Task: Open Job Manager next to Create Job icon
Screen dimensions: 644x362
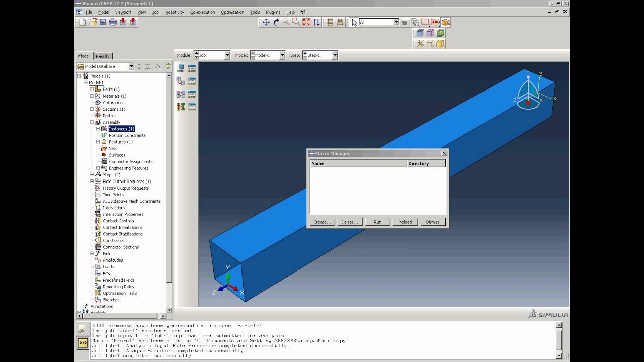Action: (x=192, y=68)
